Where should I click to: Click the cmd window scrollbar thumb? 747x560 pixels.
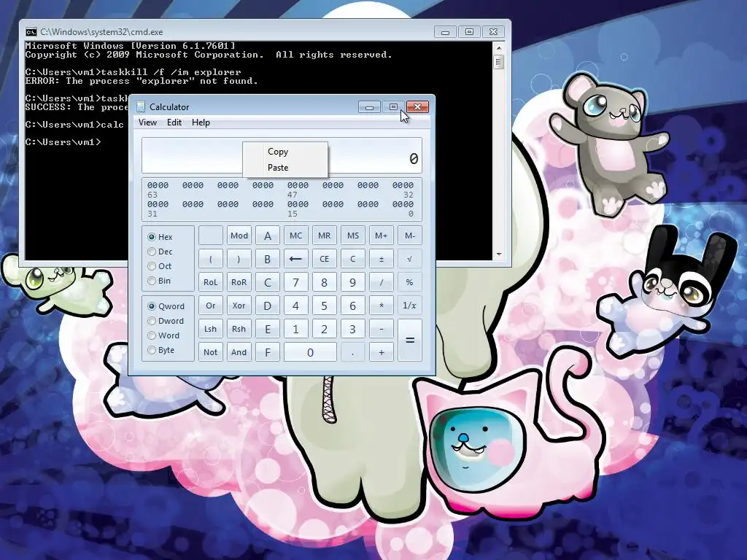499,62
